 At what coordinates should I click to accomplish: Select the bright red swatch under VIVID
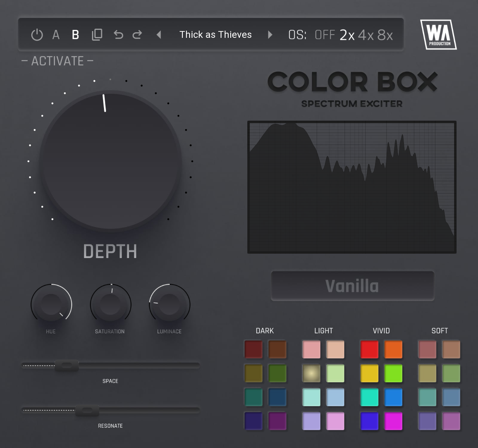(x=369, y=349)
